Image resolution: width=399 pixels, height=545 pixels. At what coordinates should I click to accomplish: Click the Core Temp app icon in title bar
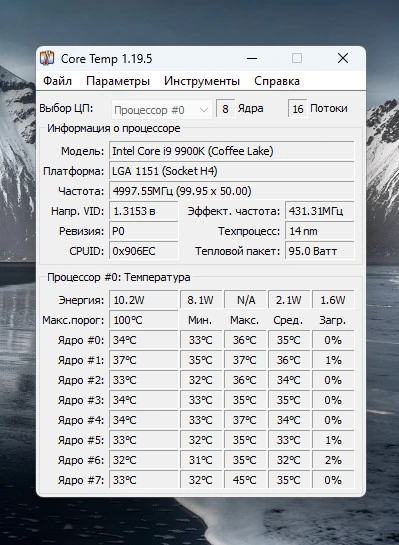click(47, 58)
